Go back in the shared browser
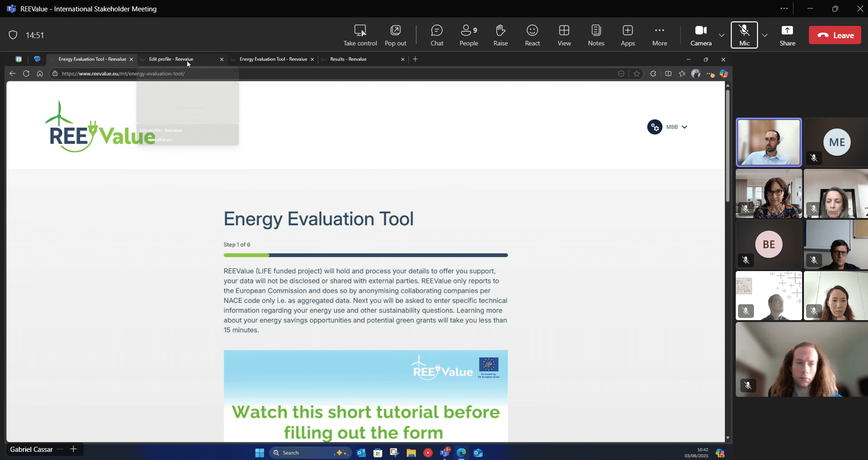The width and height of the screenshot is (868, 460). coord(12,74)
